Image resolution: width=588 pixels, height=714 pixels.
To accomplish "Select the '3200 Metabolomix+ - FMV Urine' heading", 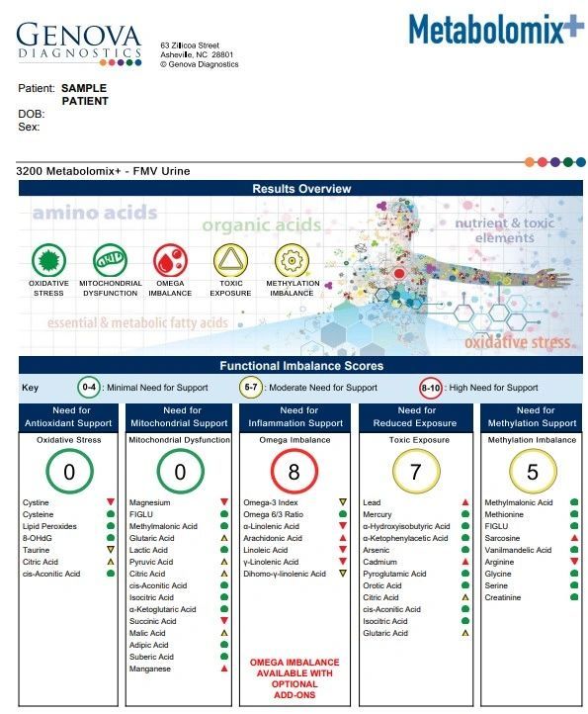I will point(103,171).
